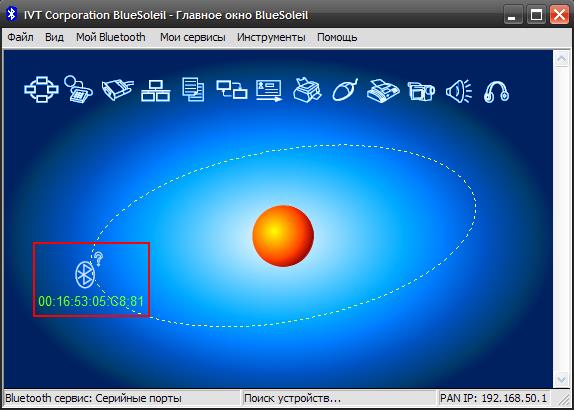Select the Personal Area Networking service icon
This screenshot has width=574, height=410.
(41, 90)
